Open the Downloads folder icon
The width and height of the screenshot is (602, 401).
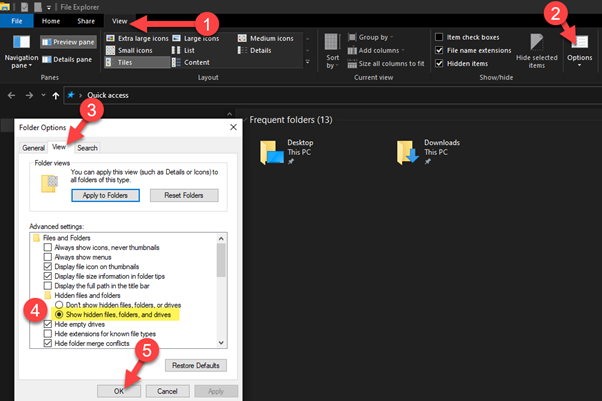tap(406, 152)
